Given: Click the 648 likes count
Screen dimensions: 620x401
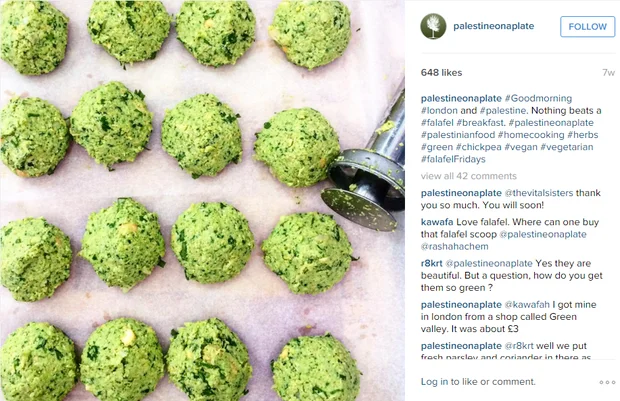Looking at the screenshot, I should [441, 73].
